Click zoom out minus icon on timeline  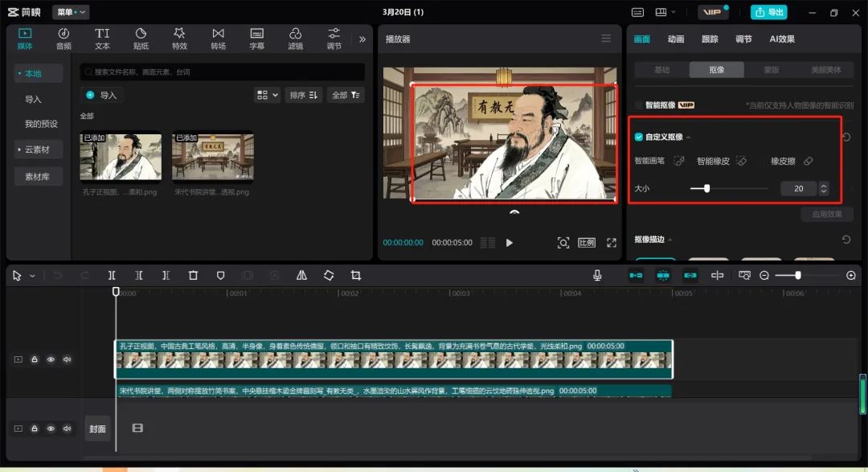click(764, 275)
